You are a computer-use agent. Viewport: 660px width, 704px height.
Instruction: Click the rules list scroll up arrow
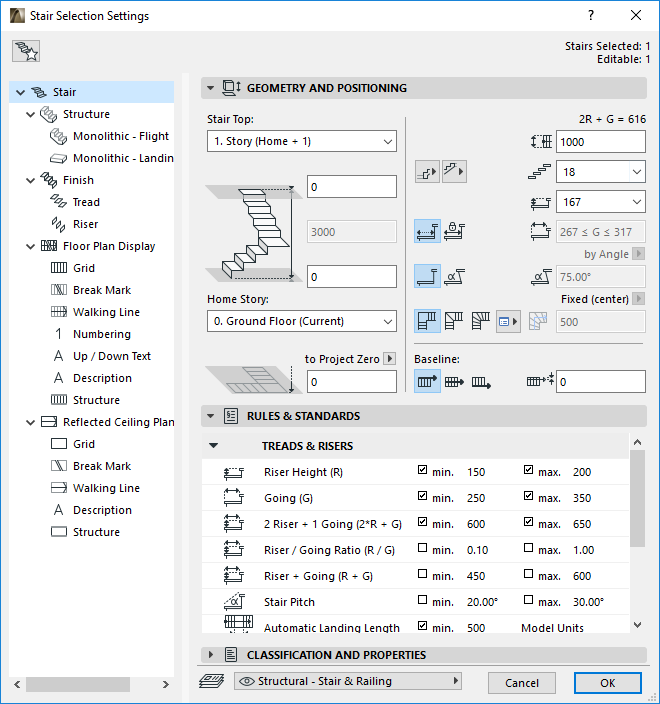637,442
